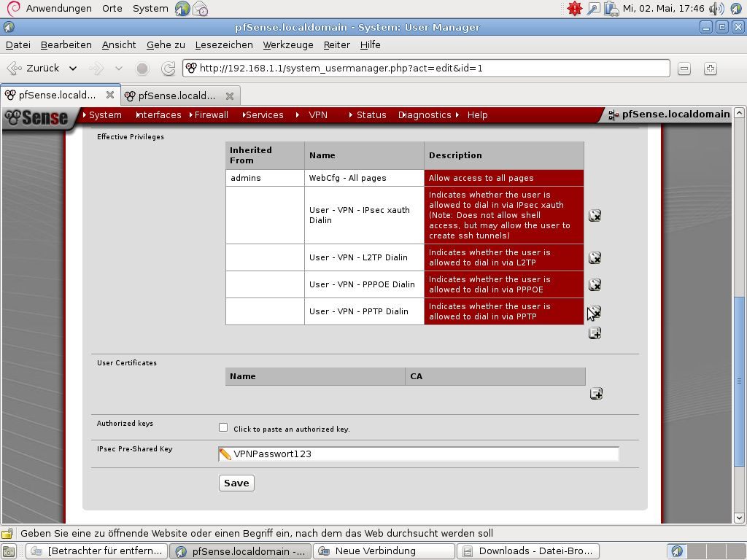Click the show desktop icon in bottom panel
This screenshot has height=560, width=747.
[x=9, y=551]
